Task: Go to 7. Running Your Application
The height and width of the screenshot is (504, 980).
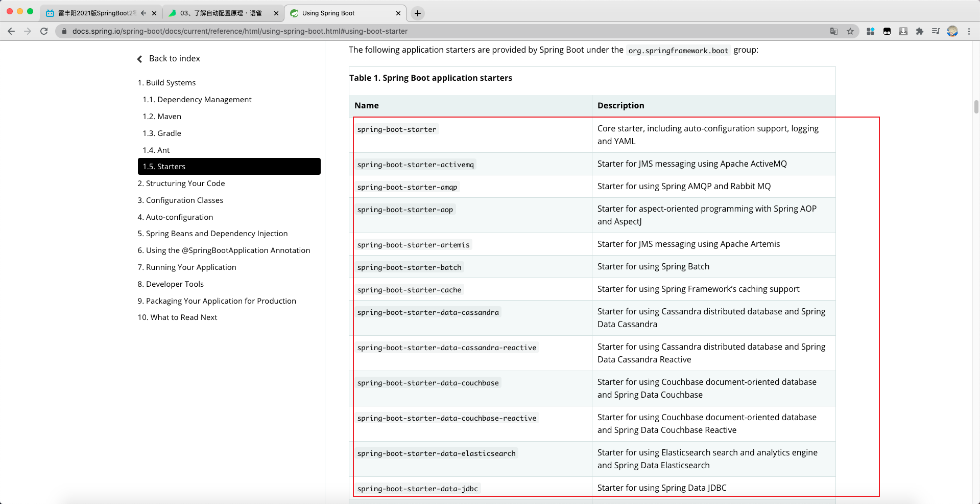Action: point(187,267)
